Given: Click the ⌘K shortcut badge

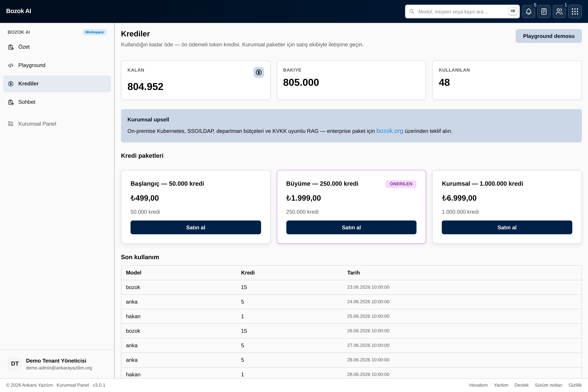Looking at the screenshot, I should 513,11.
